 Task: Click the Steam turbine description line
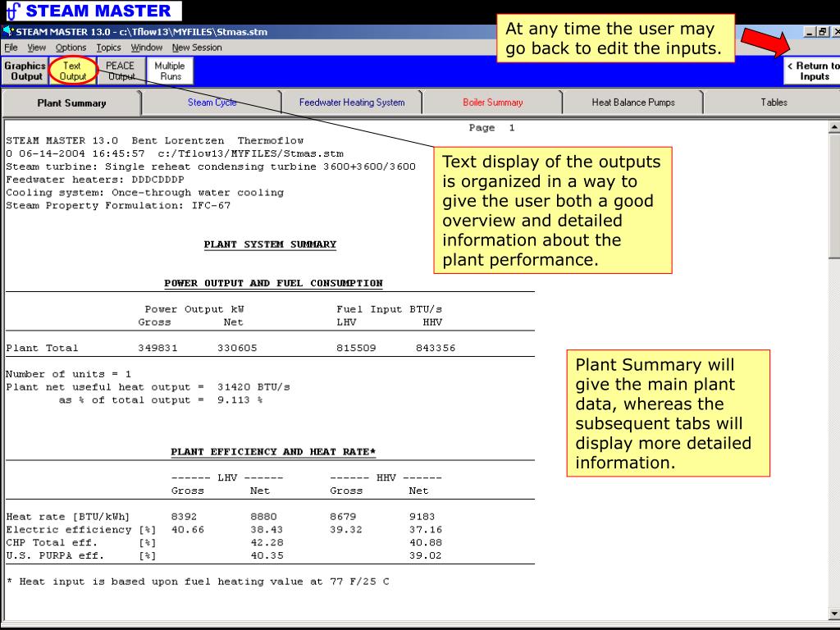point(211,167)
